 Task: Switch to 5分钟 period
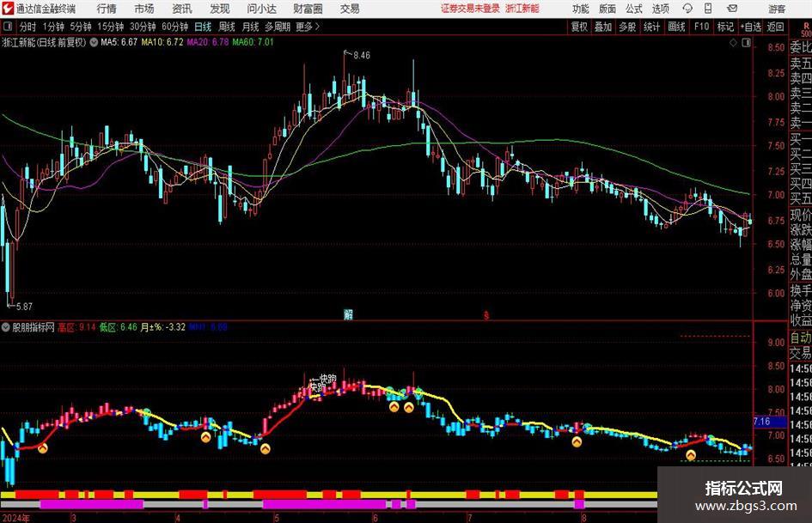click(81, 27)
